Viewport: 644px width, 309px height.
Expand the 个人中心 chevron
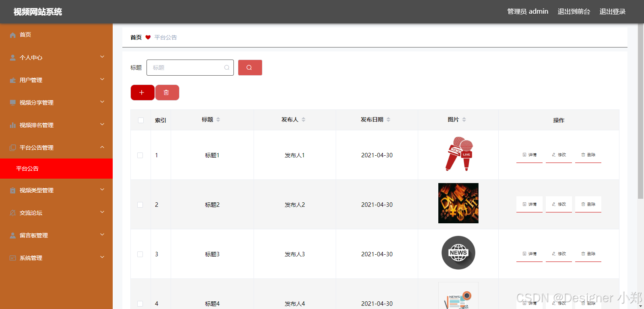[102, 57]
